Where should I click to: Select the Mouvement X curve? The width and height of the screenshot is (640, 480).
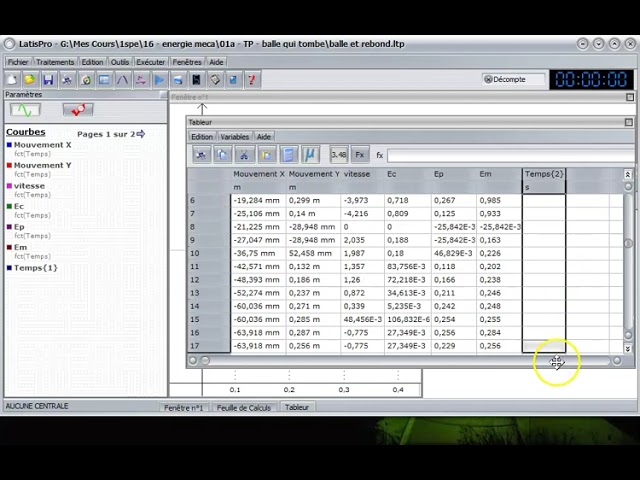42,145
